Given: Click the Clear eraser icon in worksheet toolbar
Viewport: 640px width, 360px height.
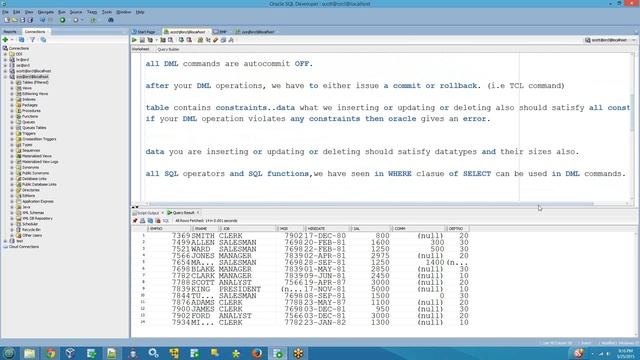Looking at the screenshot, I should [216, 40].
